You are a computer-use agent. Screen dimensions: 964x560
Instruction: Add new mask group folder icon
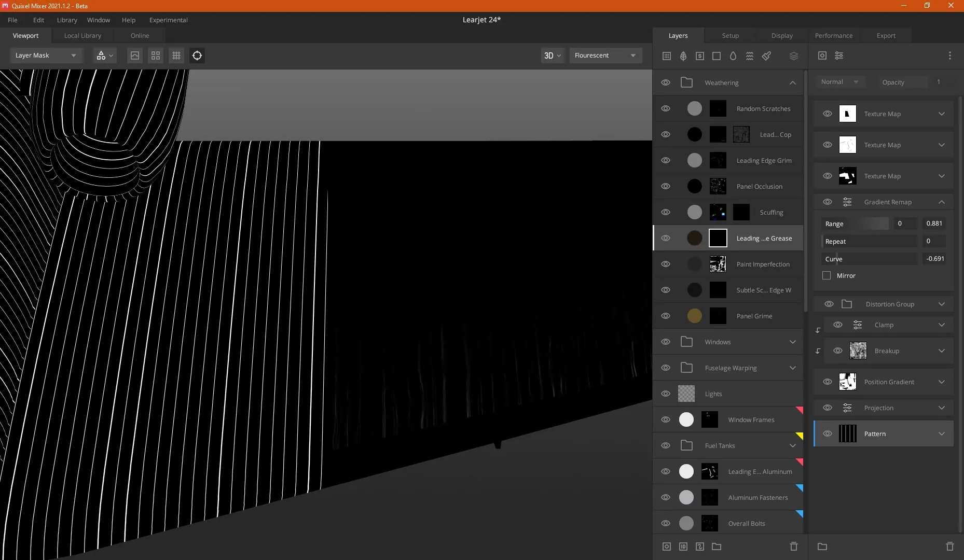point(822,547)
